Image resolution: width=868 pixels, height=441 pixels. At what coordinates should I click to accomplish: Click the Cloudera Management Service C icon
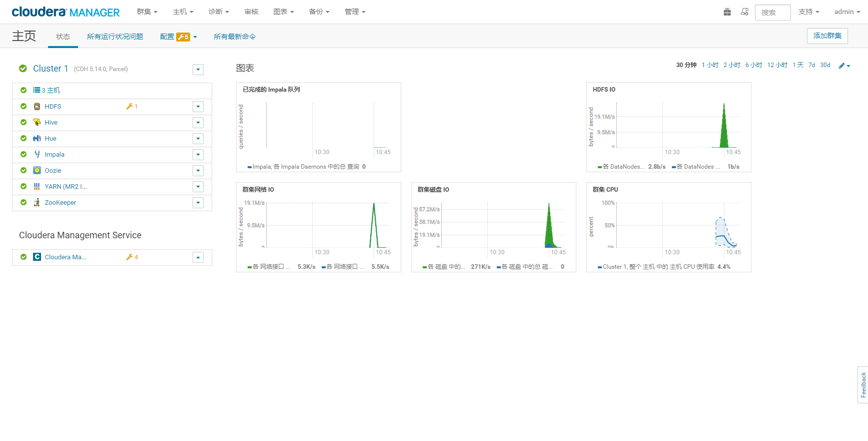click(37, 257)
